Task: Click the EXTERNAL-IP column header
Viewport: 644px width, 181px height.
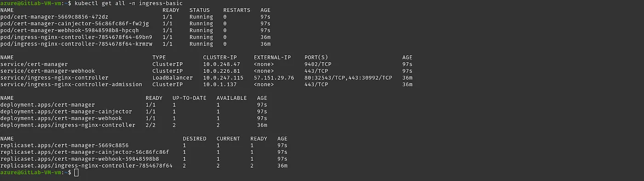Action: (x=272, y=58)
